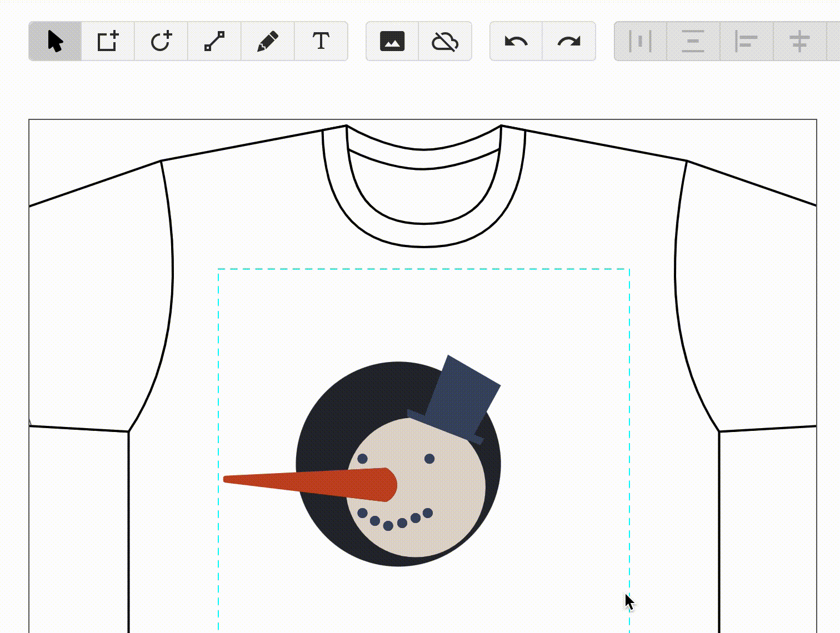Click the snowman's right eye dot
Screen dimensions: 840x633
[x=429, y=459]
